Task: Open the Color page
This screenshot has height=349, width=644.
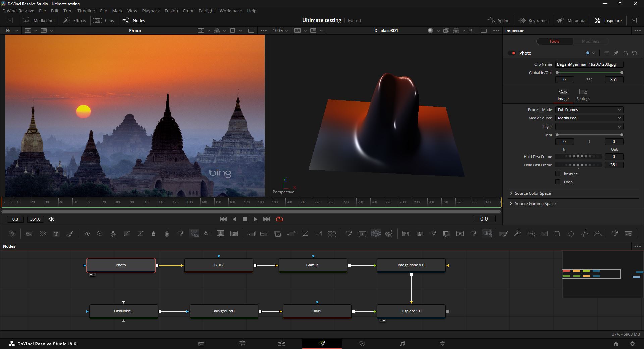Action: 362,344
